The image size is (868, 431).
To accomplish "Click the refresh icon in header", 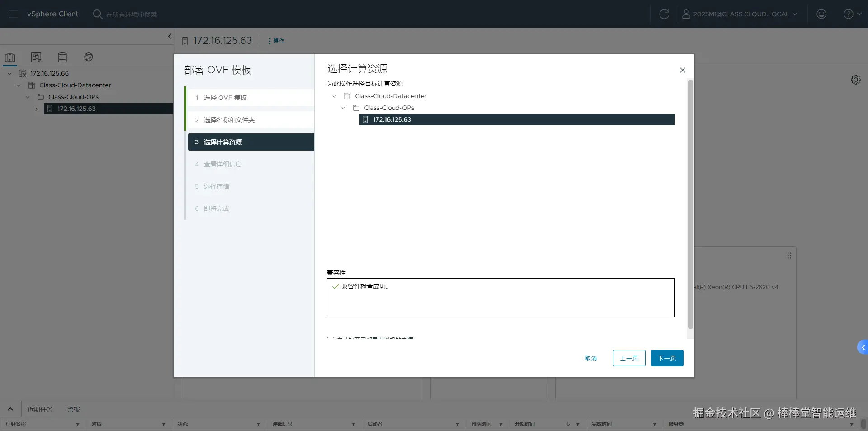I will click(x=664, y=14).
